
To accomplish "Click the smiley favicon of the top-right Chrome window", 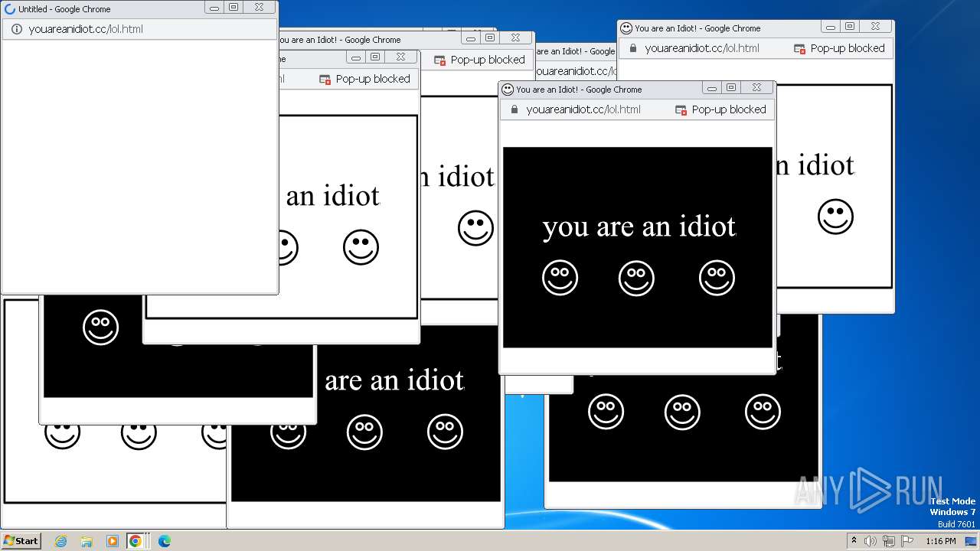I will [x=626, y=28].
